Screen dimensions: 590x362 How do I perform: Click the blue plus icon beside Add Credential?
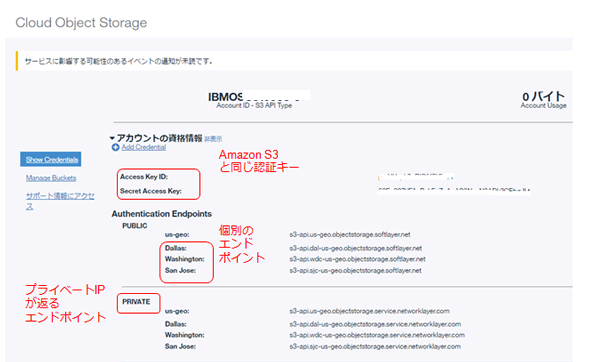coord(115,148)
